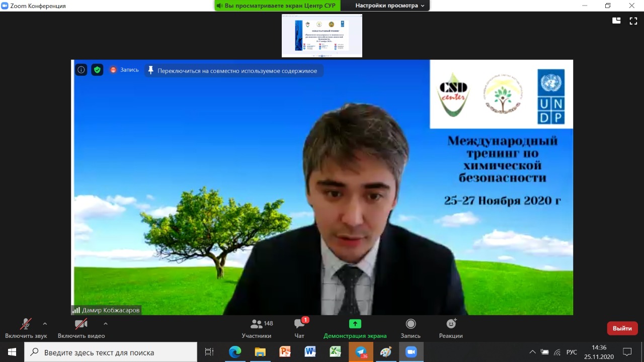Unmute the microphone with Включить звук

pos(26,328)
